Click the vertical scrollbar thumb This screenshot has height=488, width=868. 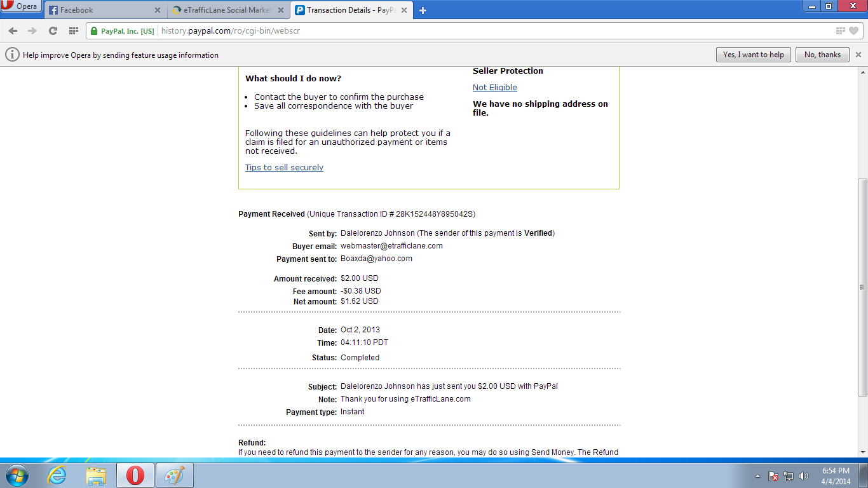[862, 287]
